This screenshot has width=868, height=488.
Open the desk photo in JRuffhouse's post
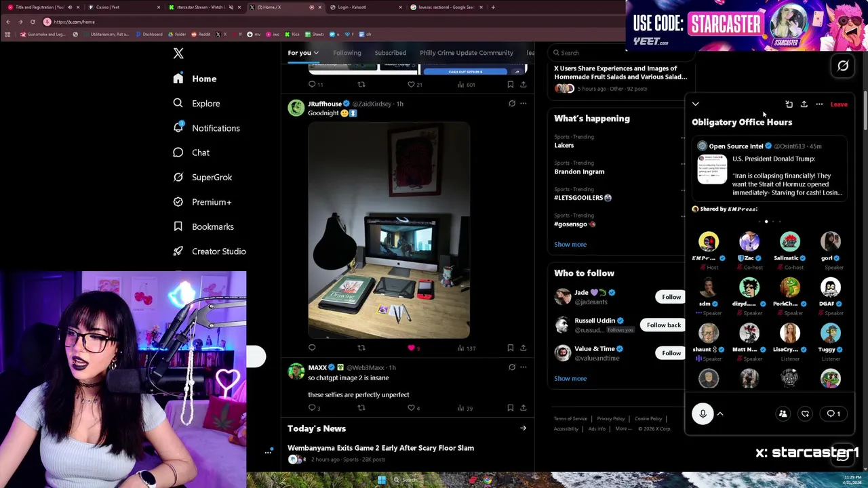389,230
